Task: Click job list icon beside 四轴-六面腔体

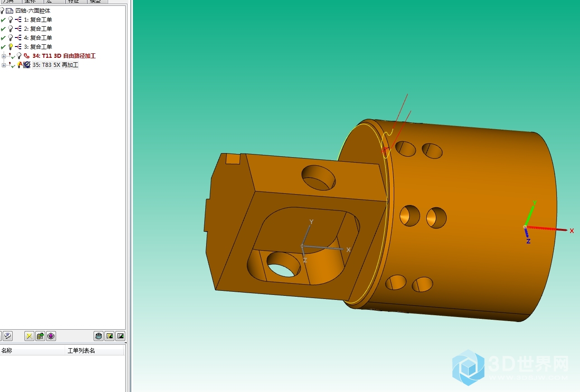Action: coord(9,10)
